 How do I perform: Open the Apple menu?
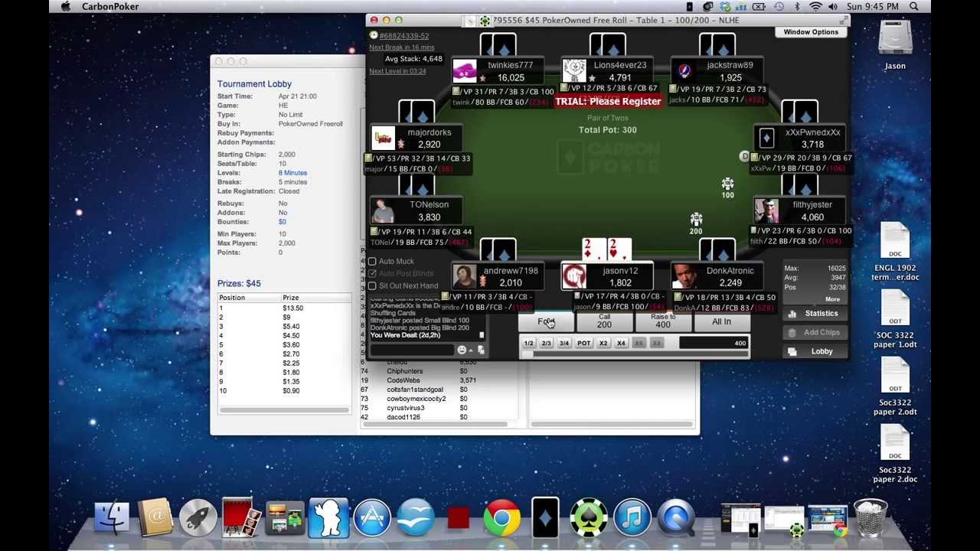(x=66, y=6)
